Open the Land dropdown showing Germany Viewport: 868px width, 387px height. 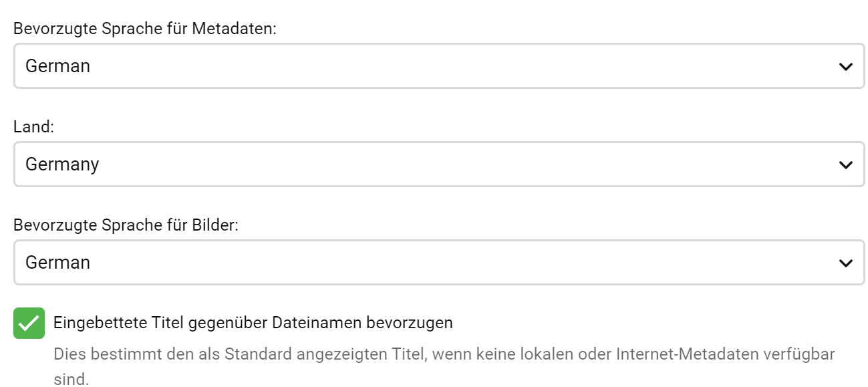coord(439,164)
